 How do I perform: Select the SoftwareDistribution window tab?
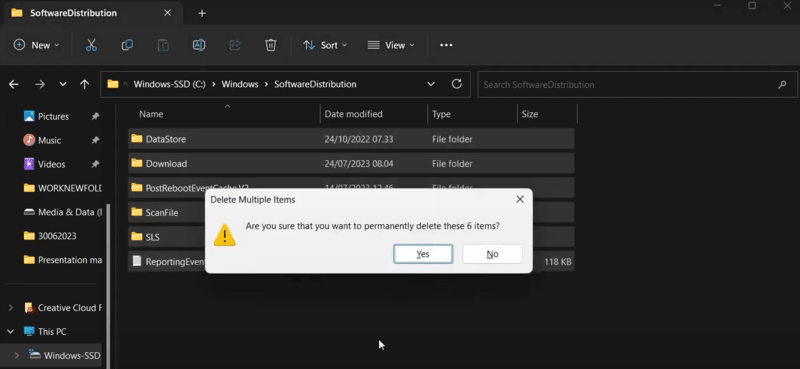pos(94,13)
